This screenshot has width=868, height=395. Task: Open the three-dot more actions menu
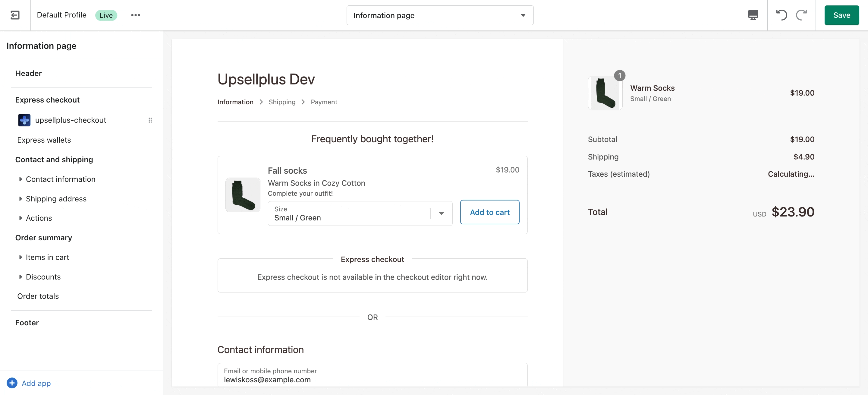135,15
